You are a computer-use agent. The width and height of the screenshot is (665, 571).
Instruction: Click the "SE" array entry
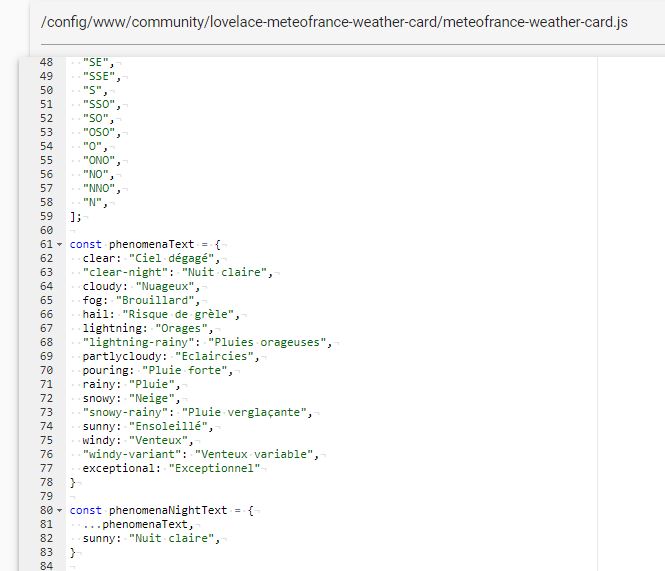coord(96,62)
